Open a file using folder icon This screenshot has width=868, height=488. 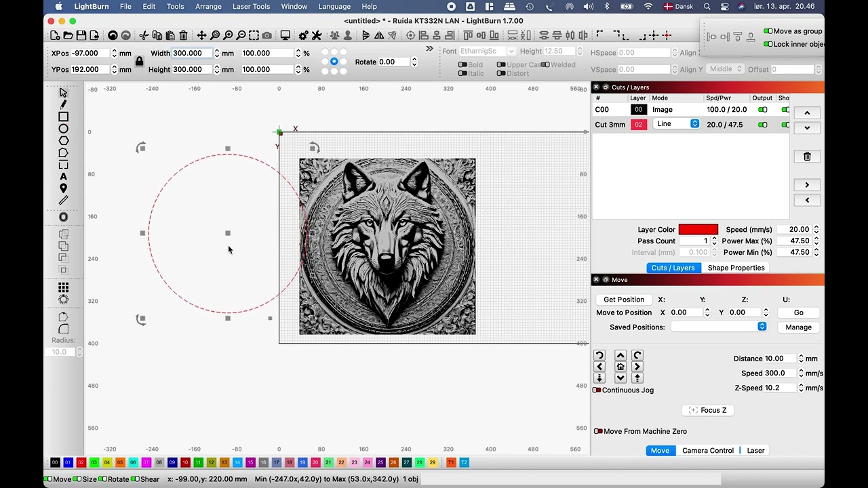(x=68, y=35)
